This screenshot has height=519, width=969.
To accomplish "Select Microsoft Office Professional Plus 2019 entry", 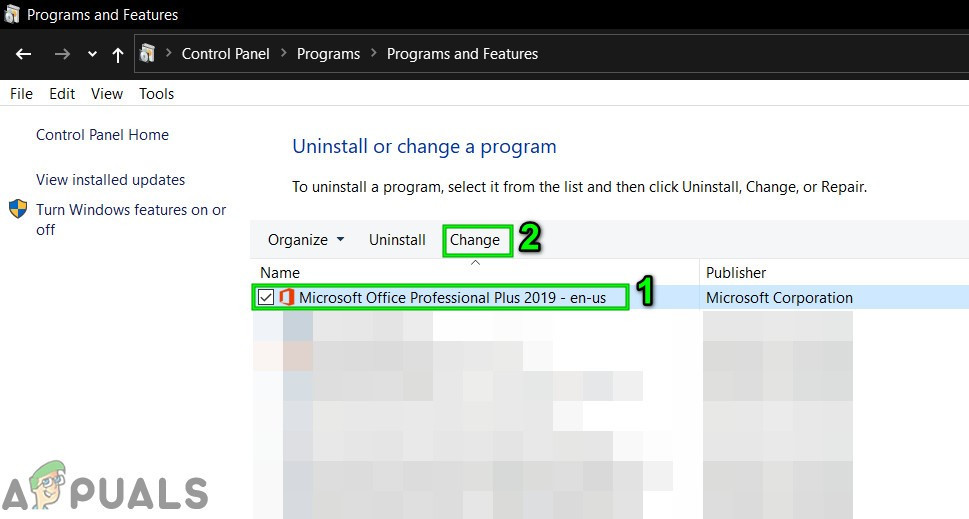I will tap(452, 298).
